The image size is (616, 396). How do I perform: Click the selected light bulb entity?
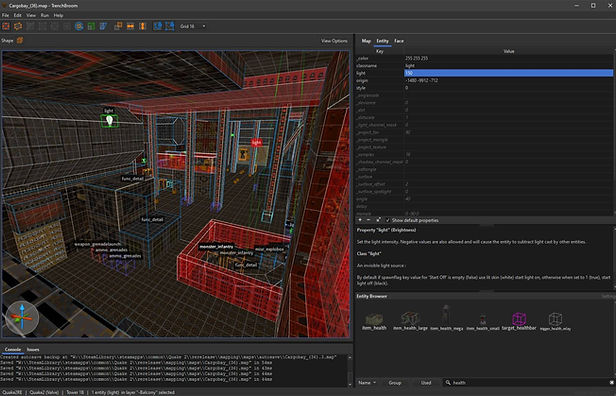click(110, 121)
